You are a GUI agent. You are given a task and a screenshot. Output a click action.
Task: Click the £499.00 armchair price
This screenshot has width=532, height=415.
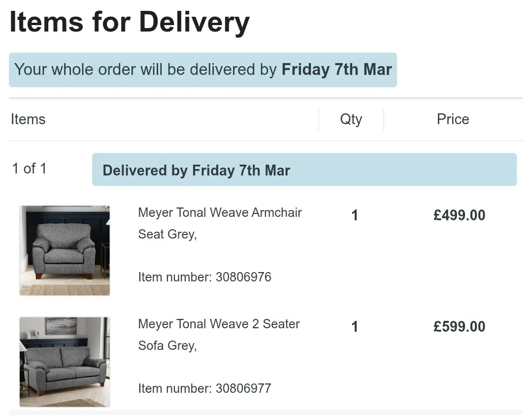point(459,215)
